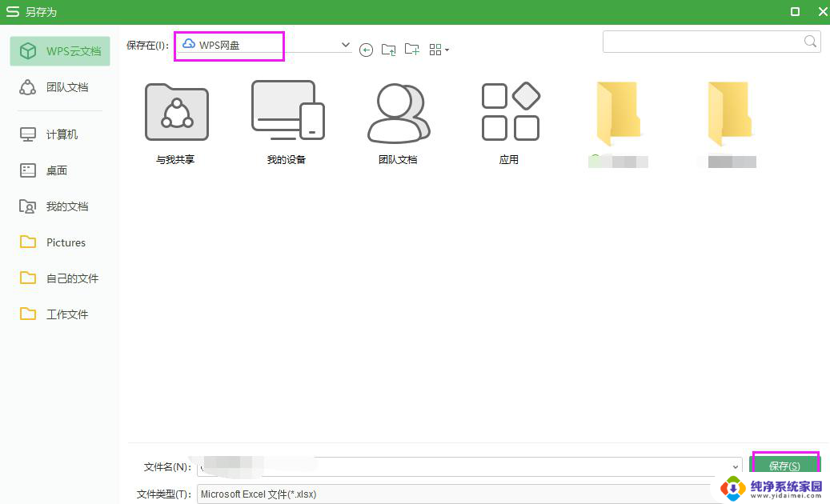Open the 与我共享 shared folder
Viewport: 830px width, 504px height.
tap(176, 123)
